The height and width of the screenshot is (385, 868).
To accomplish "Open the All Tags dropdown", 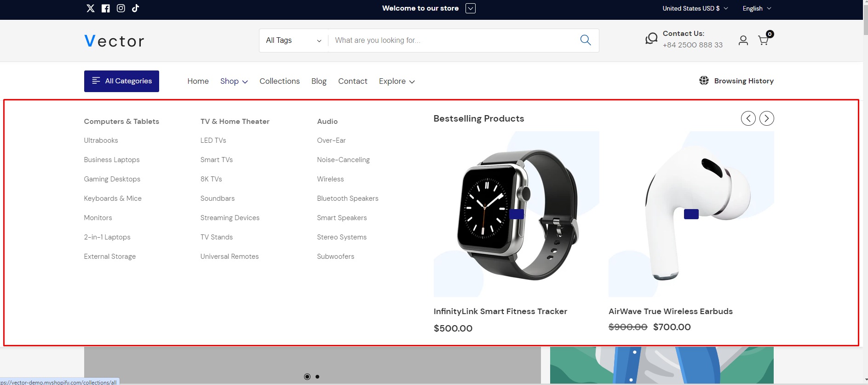I will (293, 41).
